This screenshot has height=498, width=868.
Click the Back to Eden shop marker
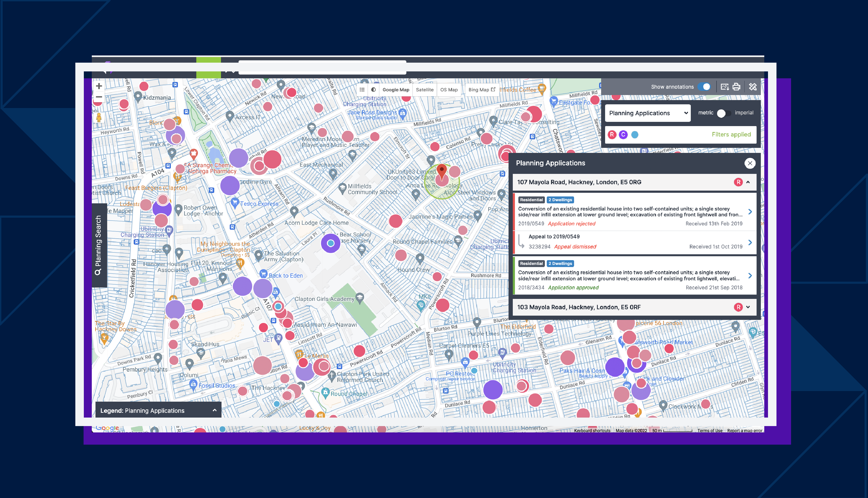click(263, 274)
